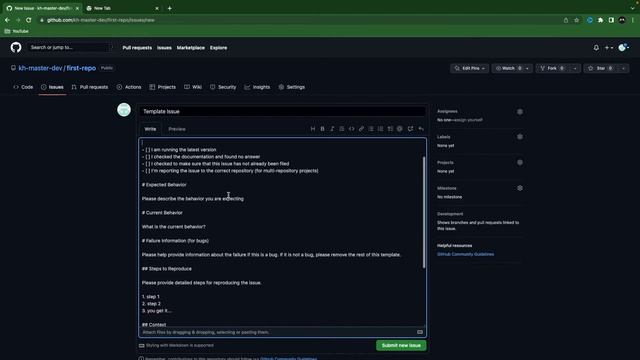Open a new browser tab with plus
The image size is (640, 360).
[169, 8]
